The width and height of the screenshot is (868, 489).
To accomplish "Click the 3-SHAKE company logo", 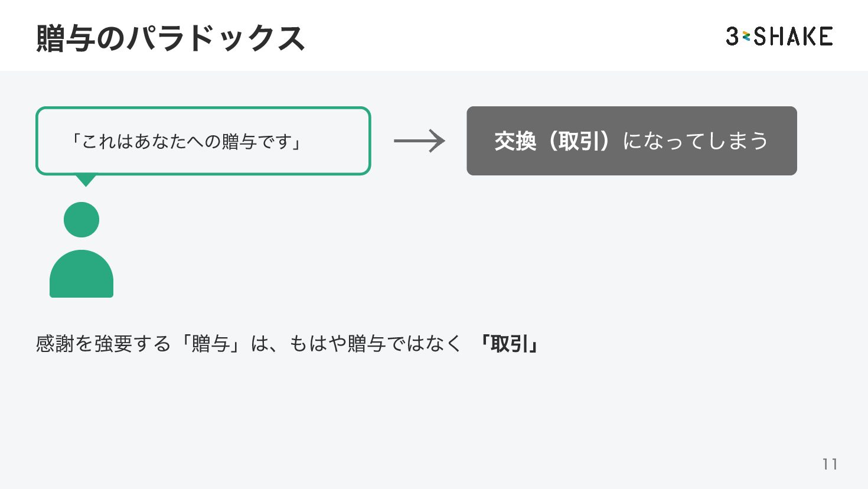I will (x=779, y=37).
